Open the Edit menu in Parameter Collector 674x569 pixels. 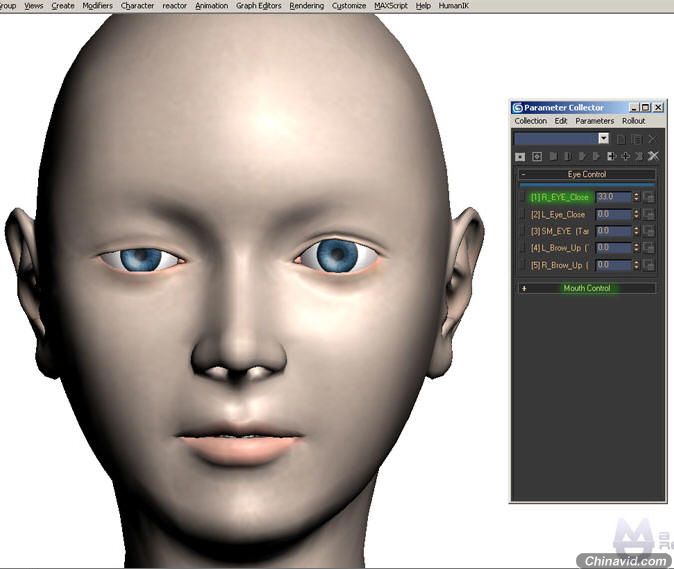561,121
